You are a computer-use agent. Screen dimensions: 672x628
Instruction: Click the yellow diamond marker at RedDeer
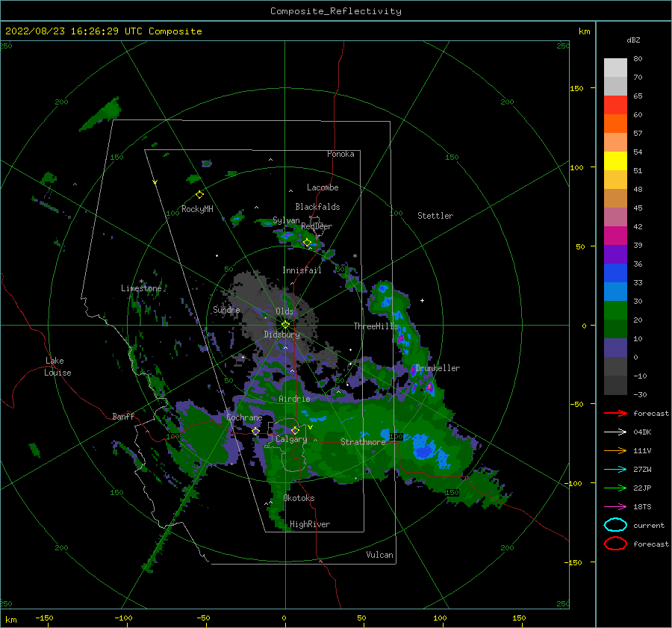[307, 243]
